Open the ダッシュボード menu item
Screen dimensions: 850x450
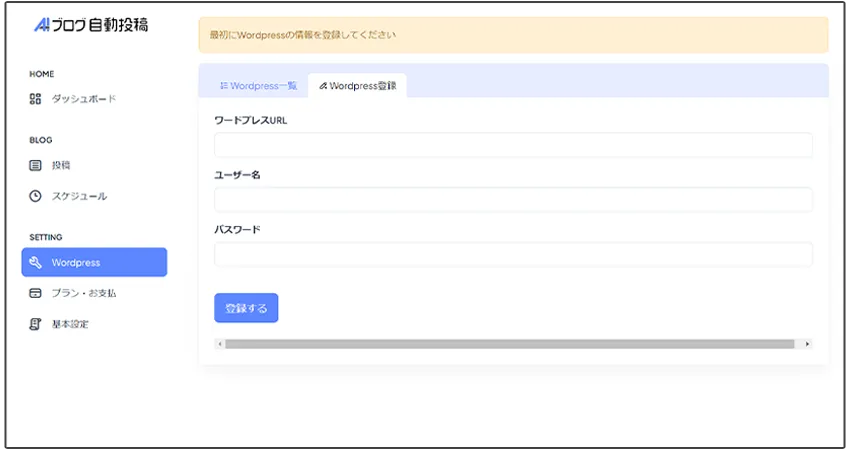[x=83, y=99]
